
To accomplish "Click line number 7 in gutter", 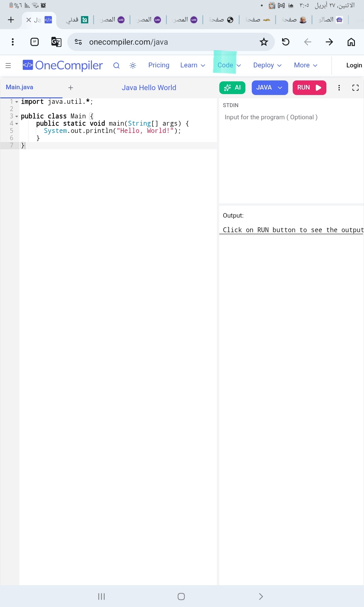I will (12, 145).
